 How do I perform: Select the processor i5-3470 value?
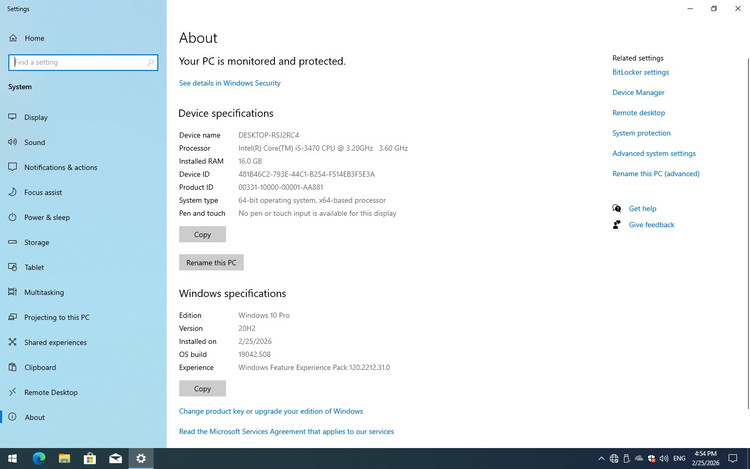tap(323, 148)
